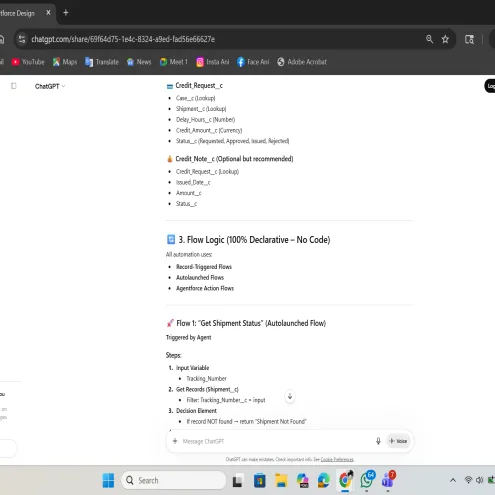Click the Triggered by Agent text
495x495 pixels.
188,337
